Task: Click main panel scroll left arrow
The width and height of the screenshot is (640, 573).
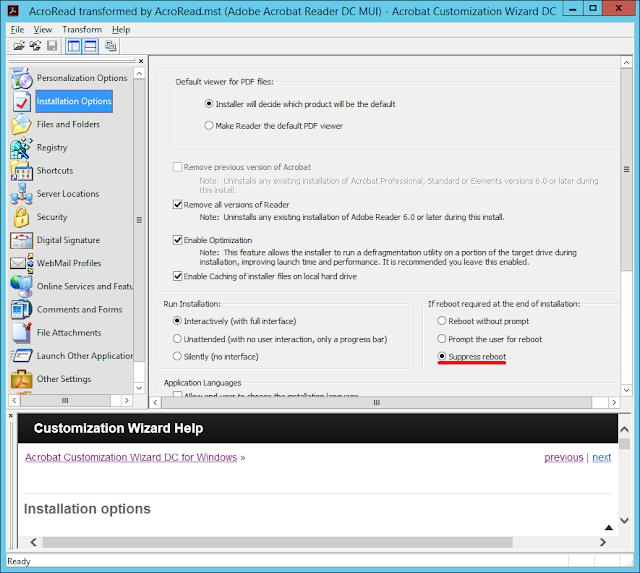Action: tap(155, 403)
